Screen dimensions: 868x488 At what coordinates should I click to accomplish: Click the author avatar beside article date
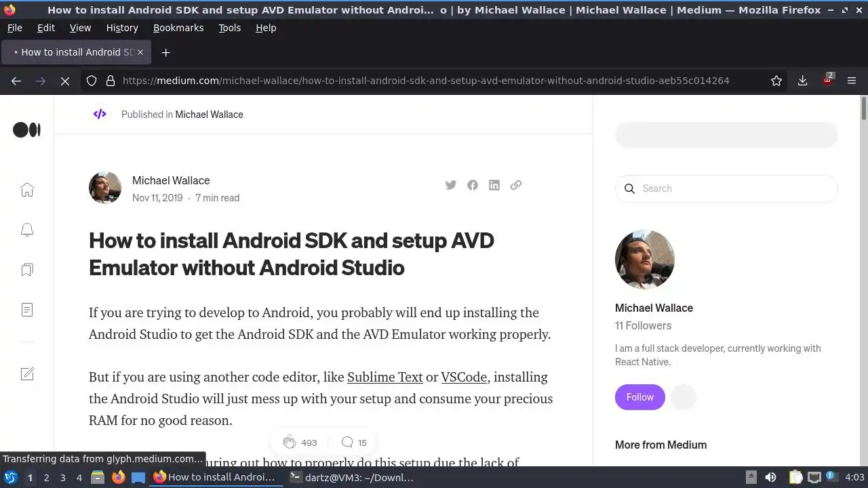(x=105, y=188)
